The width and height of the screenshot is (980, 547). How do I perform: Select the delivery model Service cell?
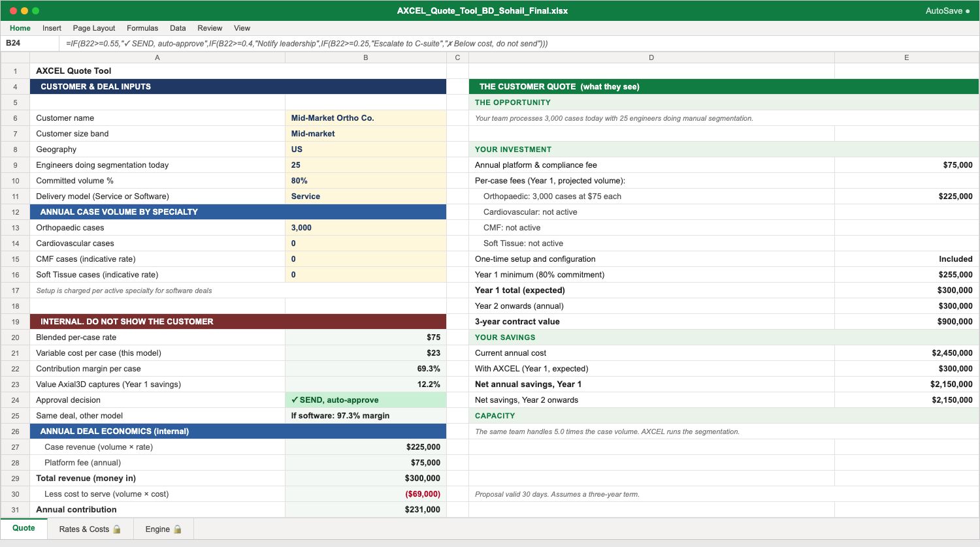pos(366,196)
